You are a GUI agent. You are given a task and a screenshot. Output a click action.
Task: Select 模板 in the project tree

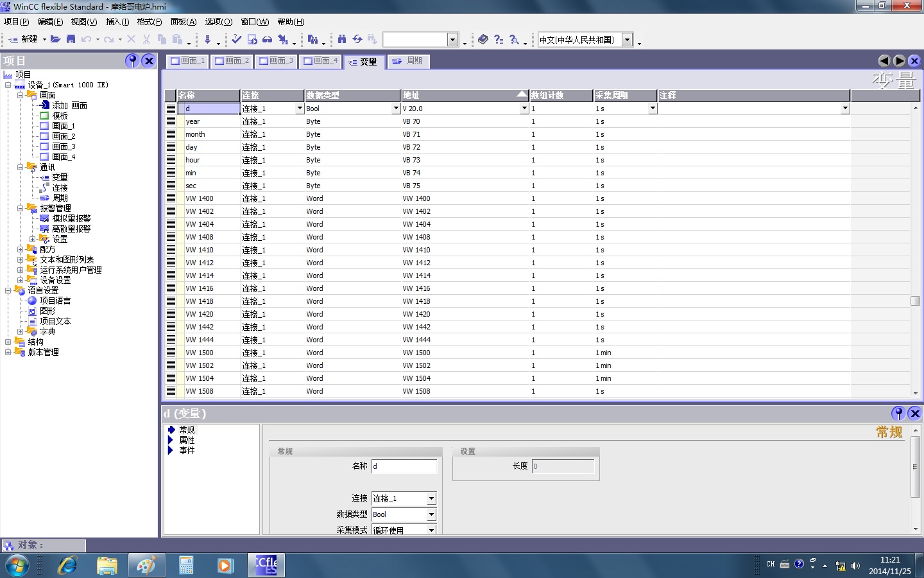pos(60,116)
